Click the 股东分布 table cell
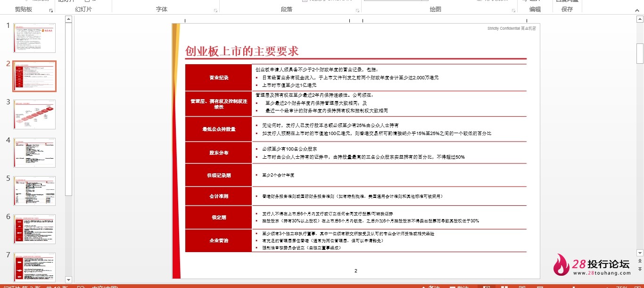The image size is (644, 288). tap(219, 153)
